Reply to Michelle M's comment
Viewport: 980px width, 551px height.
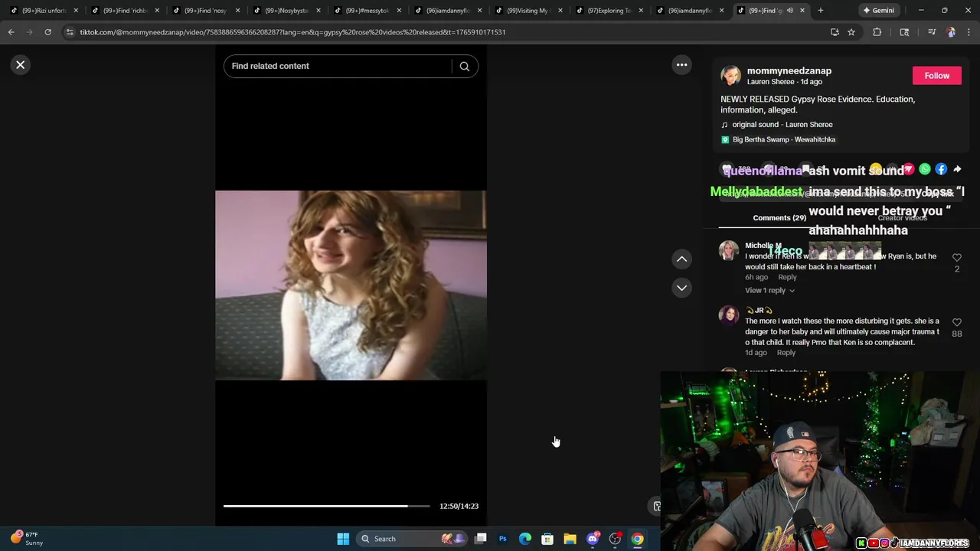[787, 277]
